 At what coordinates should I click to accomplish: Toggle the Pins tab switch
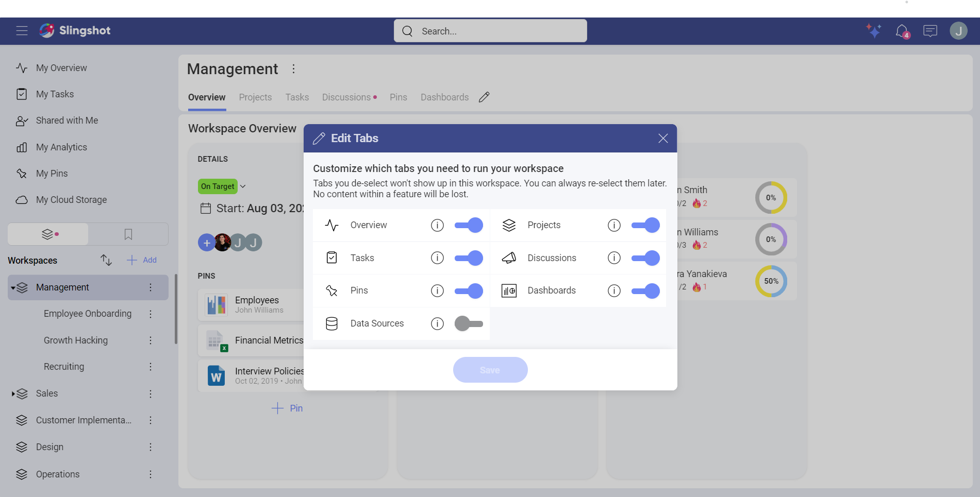(x=469, y=290)
